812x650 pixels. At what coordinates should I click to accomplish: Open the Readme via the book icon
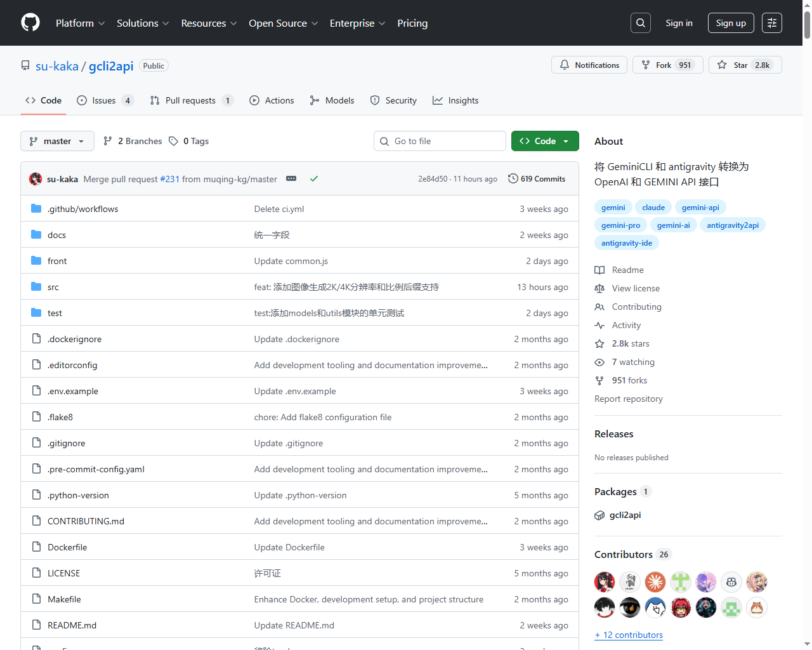pos(599,269)
